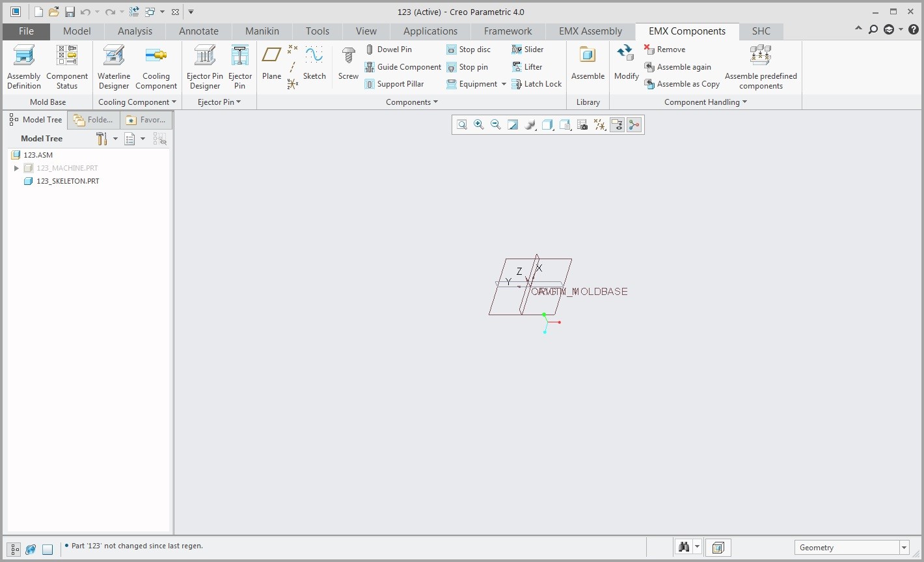Open tree columns display dropdown
Viewport: 924px width, 562px height.
tap(143, 139)
